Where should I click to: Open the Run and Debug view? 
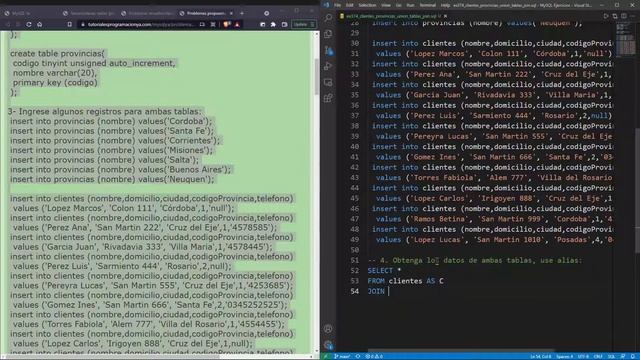pyautogui.click(x=328, y=66)
